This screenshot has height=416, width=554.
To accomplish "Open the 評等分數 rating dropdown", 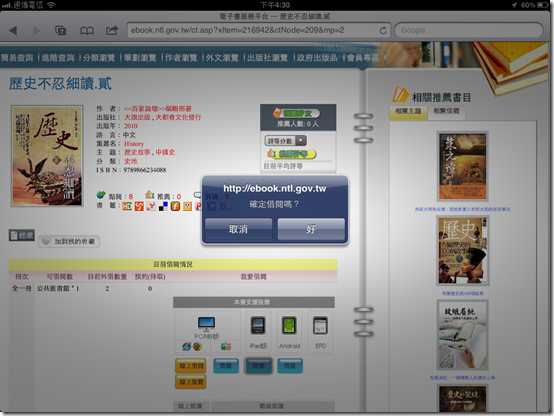I will [x=285, y=141].
